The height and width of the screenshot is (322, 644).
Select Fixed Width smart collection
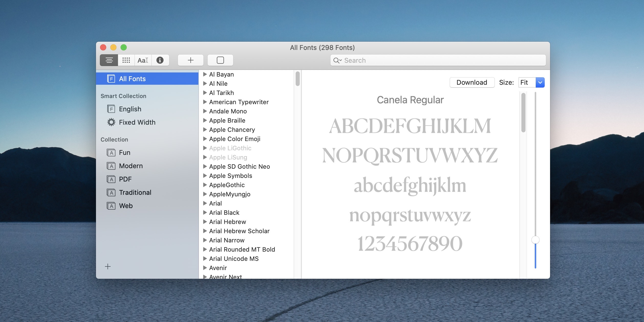point(137,122)
